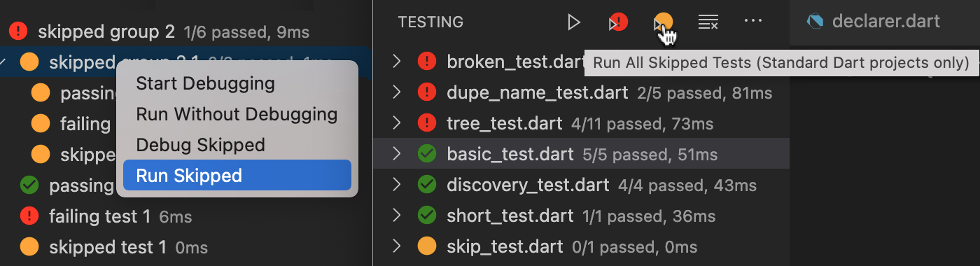Select basic_test.dart 5/5 passed row

click(x=582, y=154)
